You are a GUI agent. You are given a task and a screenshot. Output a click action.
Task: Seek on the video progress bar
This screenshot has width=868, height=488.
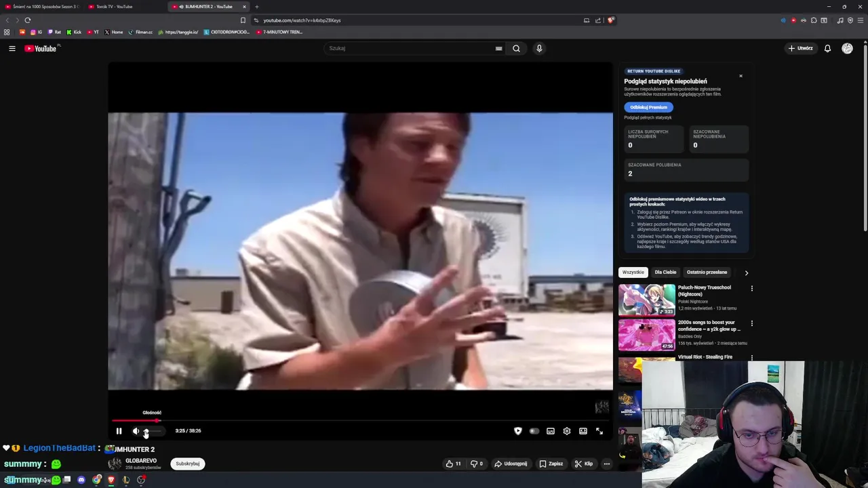tap(360, 420)
